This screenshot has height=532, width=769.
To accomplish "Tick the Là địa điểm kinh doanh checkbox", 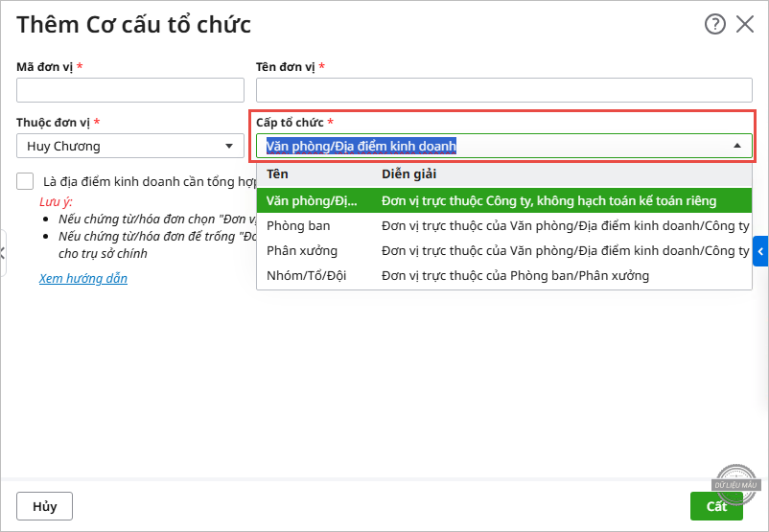I will (x=25, y=180).
